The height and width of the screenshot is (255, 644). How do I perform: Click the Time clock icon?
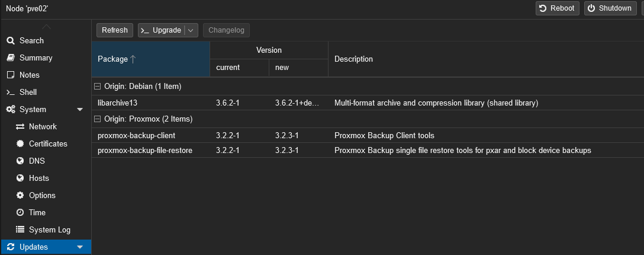tap(20, 213)
